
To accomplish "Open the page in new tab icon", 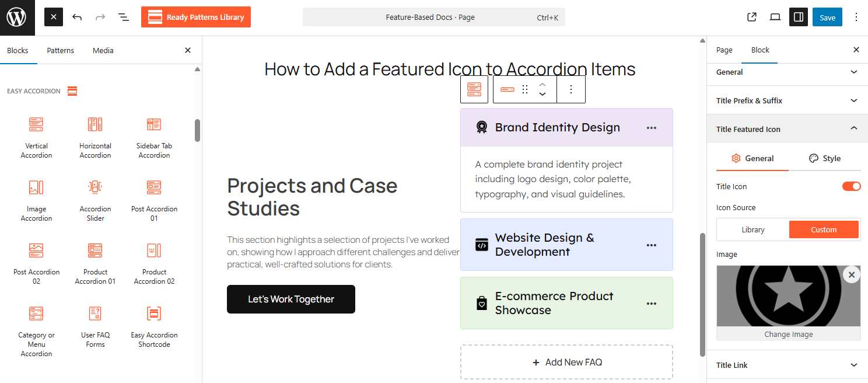I will pyautogui.click(x=752, y=18).
